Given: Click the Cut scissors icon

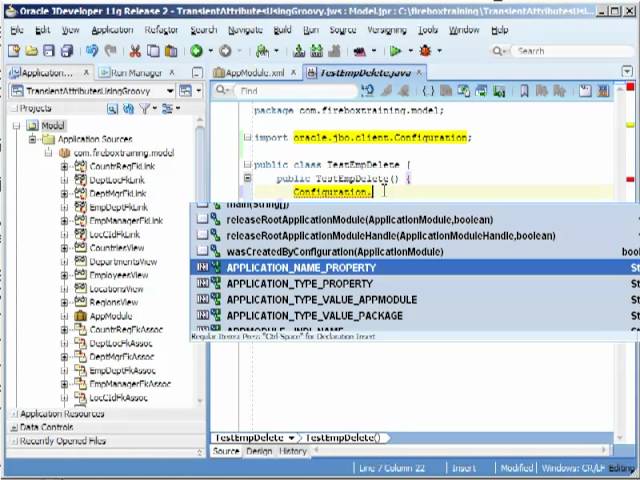Looking at the screenshot, I should (135, 51).
